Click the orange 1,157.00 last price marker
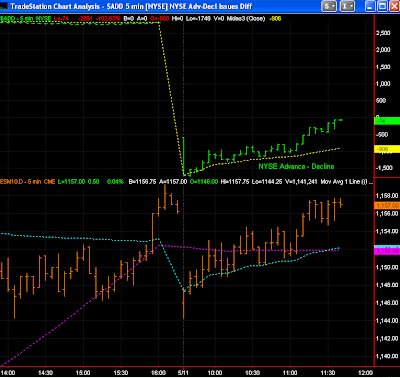This screenshot has width=400, height=378. 387,206
